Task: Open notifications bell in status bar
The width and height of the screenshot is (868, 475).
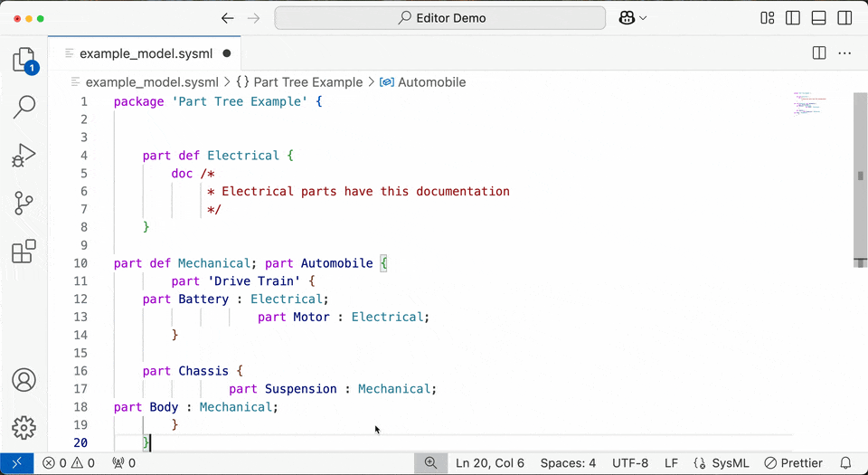Action: tap(846, 463)
